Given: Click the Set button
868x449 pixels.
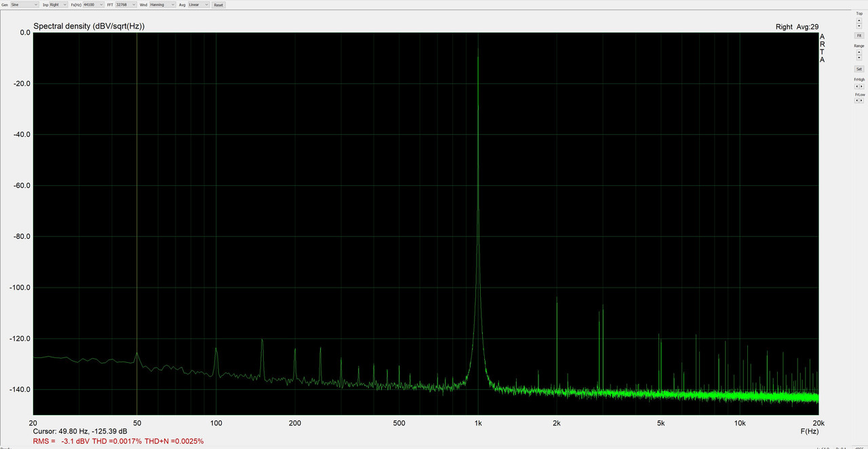Looking at the screenshot, I should point(859,69).
